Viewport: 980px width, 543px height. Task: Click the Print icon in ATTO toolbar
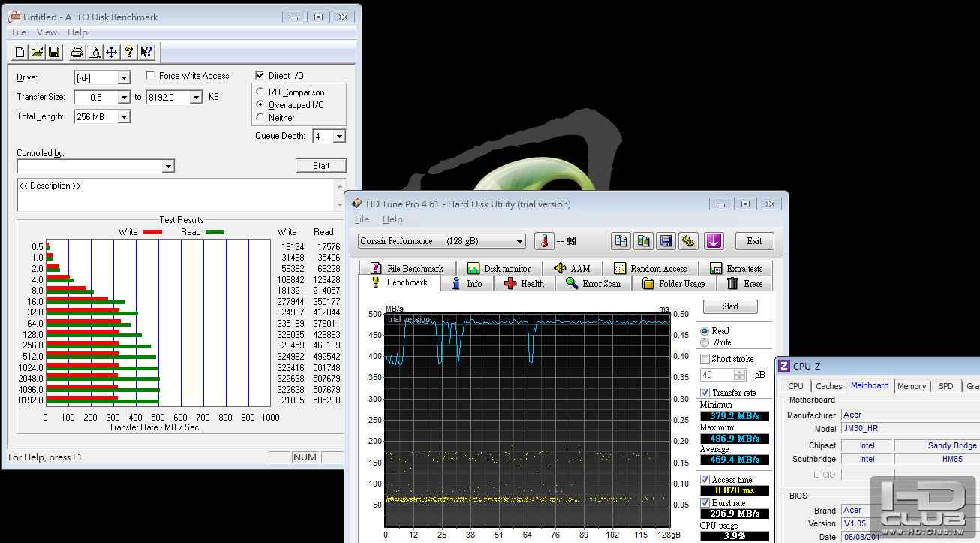point(77,52)
